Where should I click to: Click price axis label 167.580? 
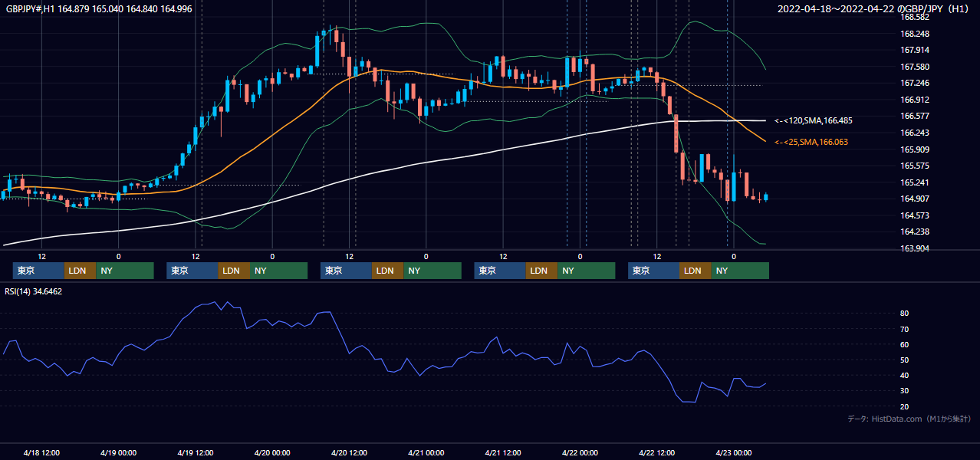[915, 67]
